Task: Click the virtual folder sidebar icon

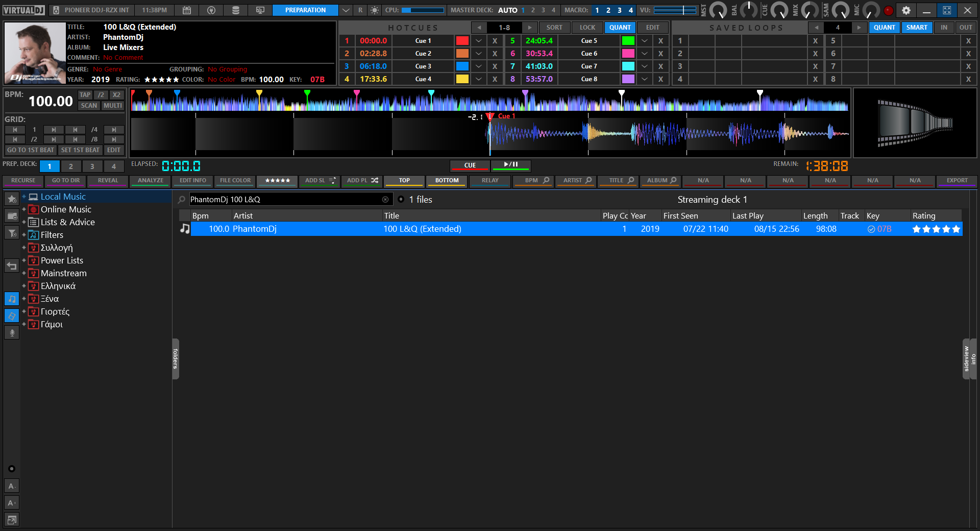Action: 12,216
